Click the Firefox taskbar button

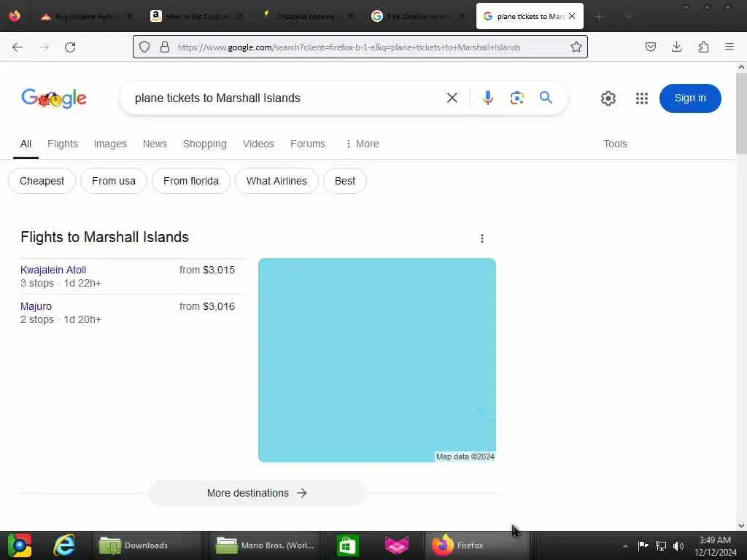pos(476,545)
